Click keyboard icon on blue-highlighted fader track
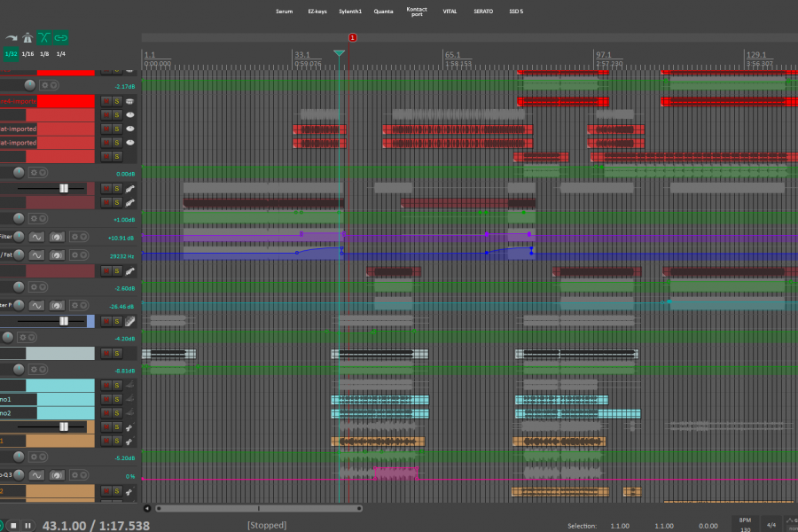Screen dimensions: 798x532 (x=130, y=321)
